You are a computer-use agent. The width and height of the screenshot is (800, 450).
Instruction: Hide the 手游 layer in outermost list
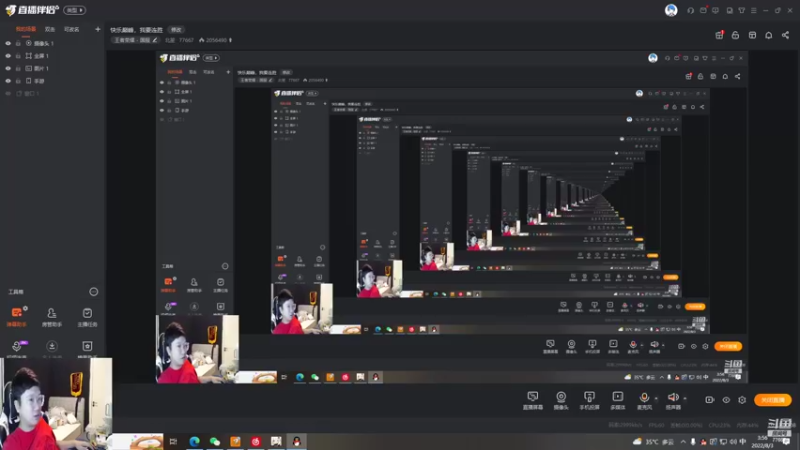click(8, 81)
